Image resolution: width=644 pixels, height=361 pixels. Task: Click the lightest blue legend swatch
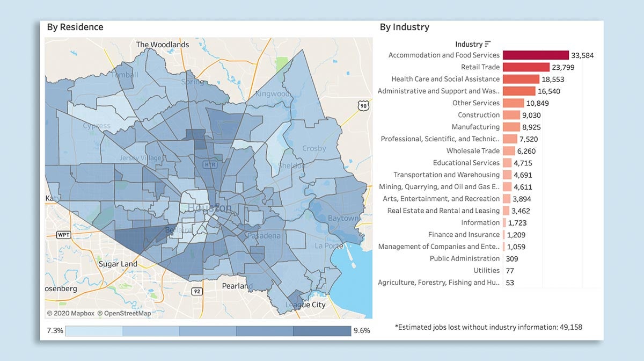[94, 330]
